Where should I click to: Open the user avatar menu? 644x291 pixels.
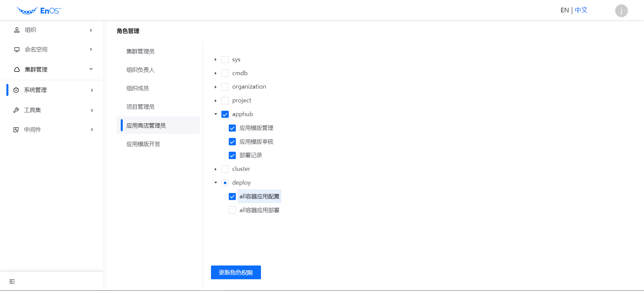coord(621,11)
